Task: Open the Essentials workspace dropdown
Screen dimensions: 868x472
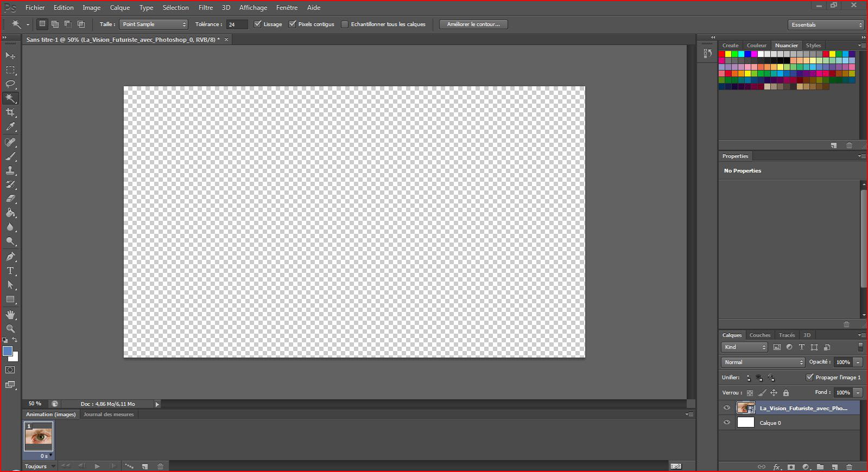Action: pos(826,24)
